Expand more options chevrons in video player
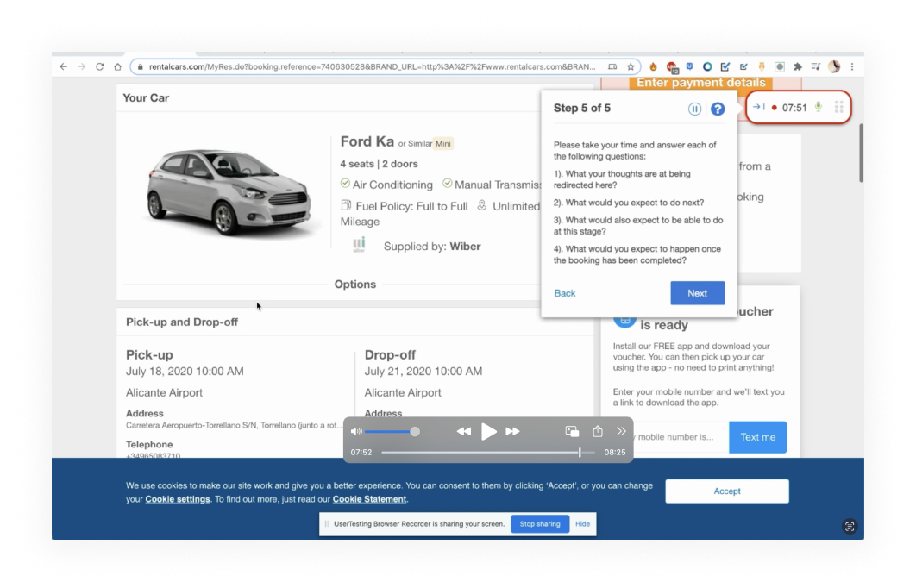The height and width of the screenshot is (588, 916). (621, 431)
